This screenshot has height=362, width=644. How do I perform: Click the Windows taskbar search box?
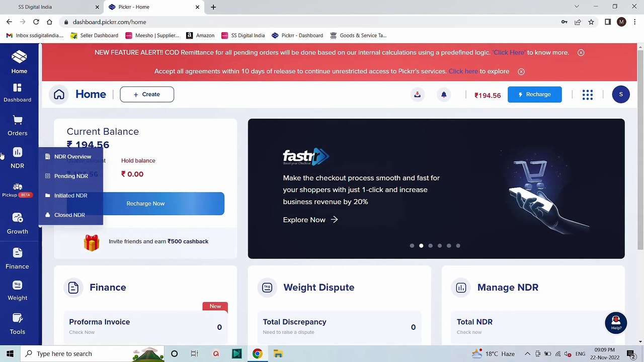tap(92, 353)
